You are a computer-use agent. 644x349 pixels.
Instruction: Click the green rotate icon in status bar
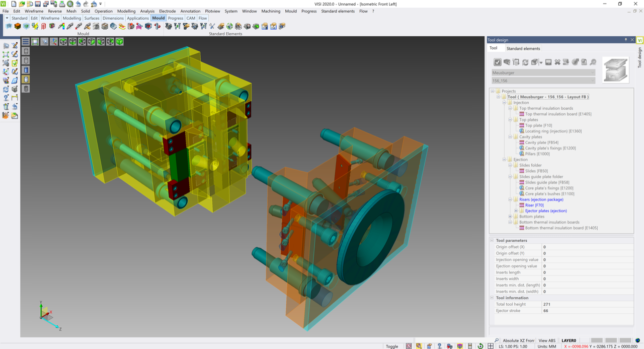point(480,346)
